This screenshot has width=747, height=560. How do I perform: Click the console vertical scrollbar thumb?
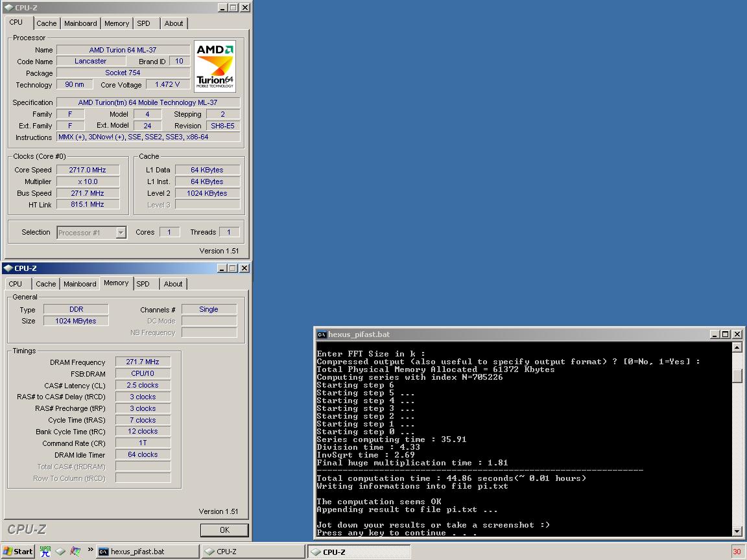(x=737, y=375)
